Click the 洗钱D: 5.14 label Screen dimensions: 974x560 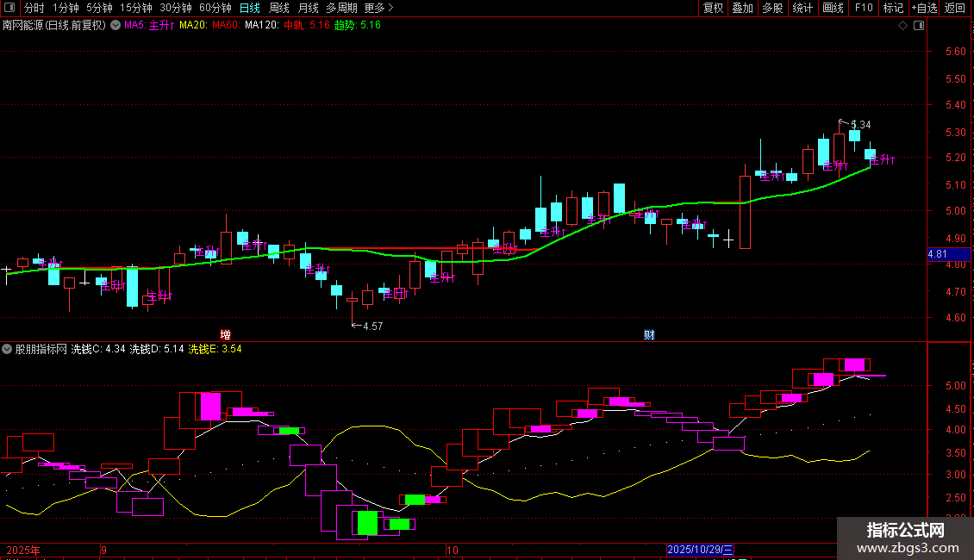pyautogui.click(x=157, y=349)
